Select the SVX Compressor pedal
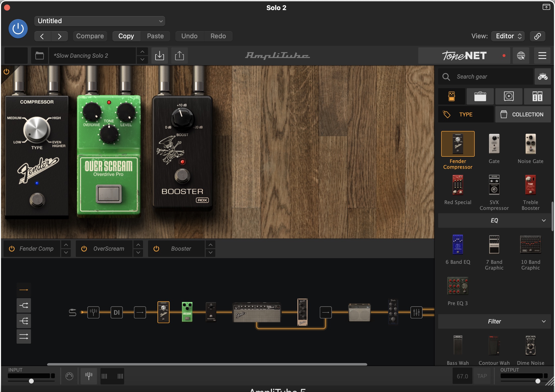 tap(494, 185)
